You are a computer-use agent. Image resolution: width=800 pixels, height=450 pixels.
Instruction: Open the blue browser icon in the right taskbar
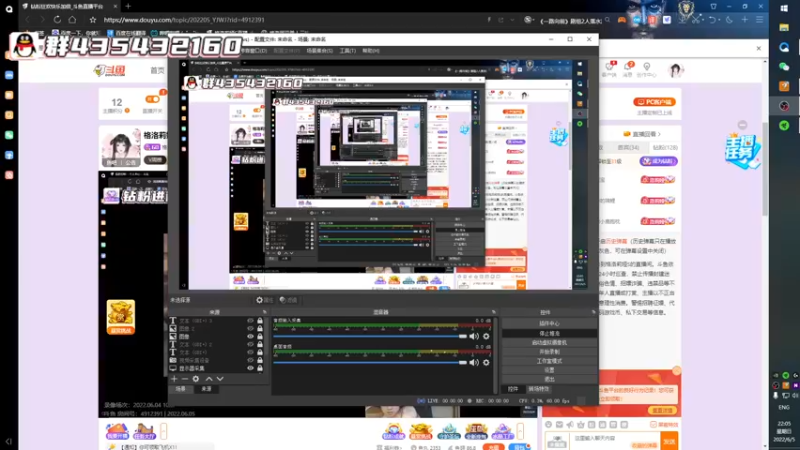[x=784, y=47]
